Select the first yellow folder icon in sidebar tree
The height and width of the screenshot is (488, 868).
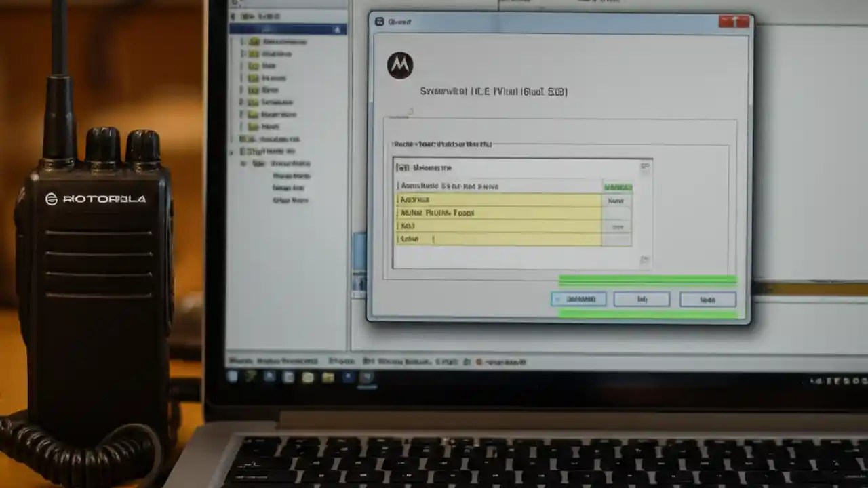pyautogui.click(x=254, y=42)
